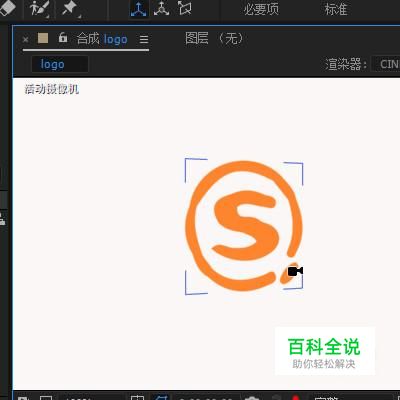Click the 渲染器 label

(346, 64)
